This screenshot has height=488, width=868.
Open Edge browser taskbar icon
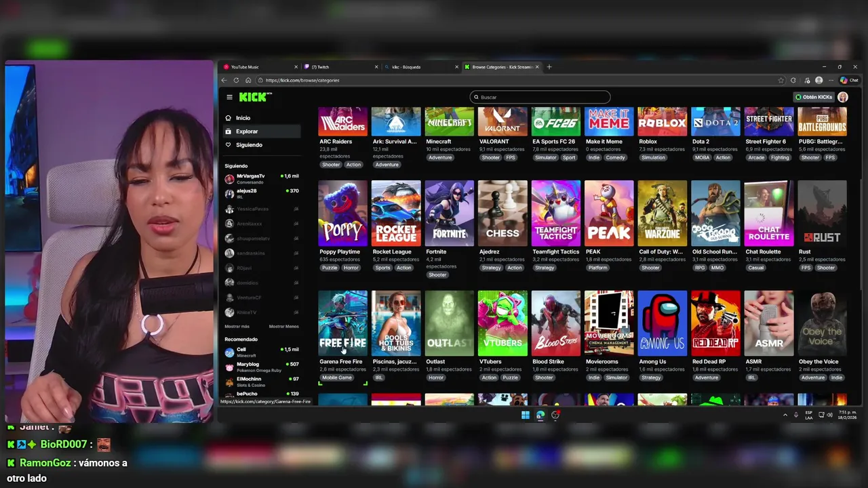(540, 415)
